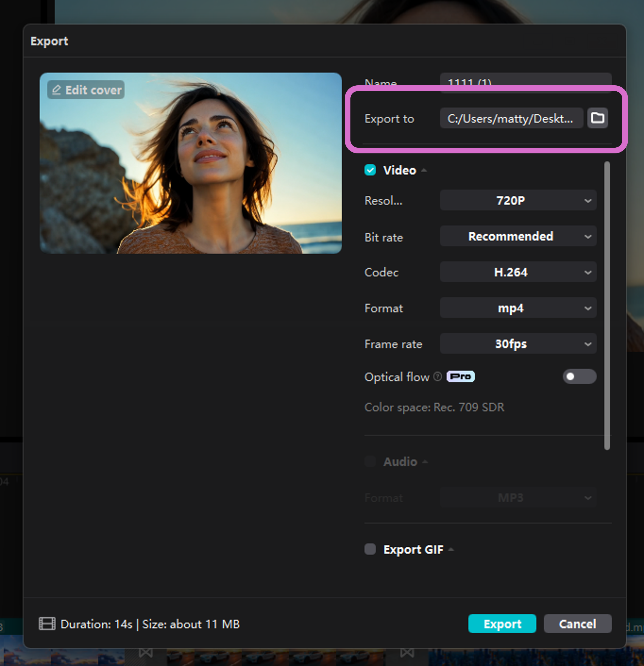Open the Frame rate 30fps dropdown
This screenshot has height=666, width=644.
(518, 344)
